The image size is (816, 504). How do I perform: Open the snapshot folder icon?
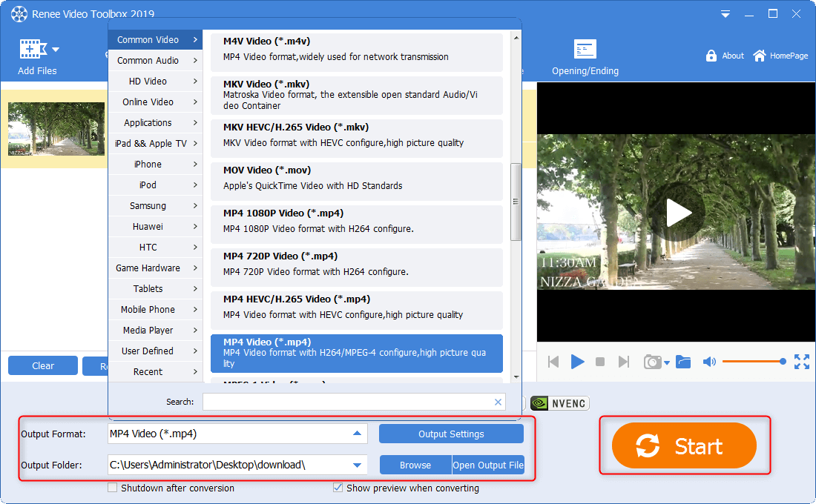682,362
